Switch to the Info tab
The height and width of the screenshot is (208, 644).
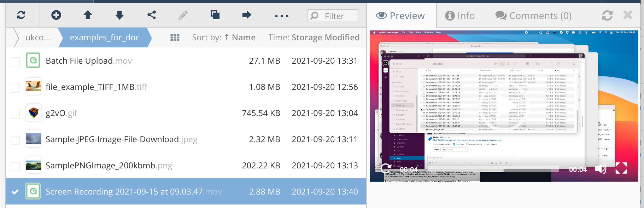pos(460,16)
